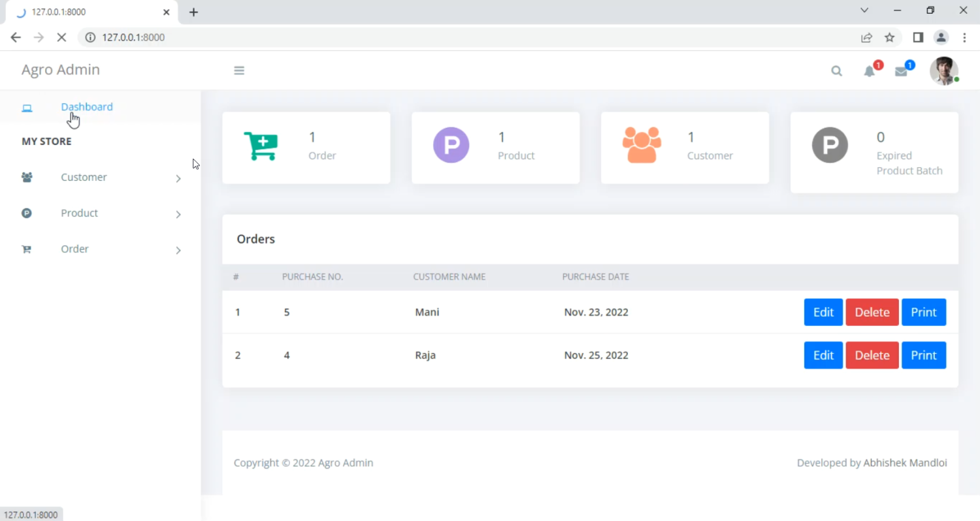Print the order for Mani
Screen dimensions: 980x521
point(924,312)
